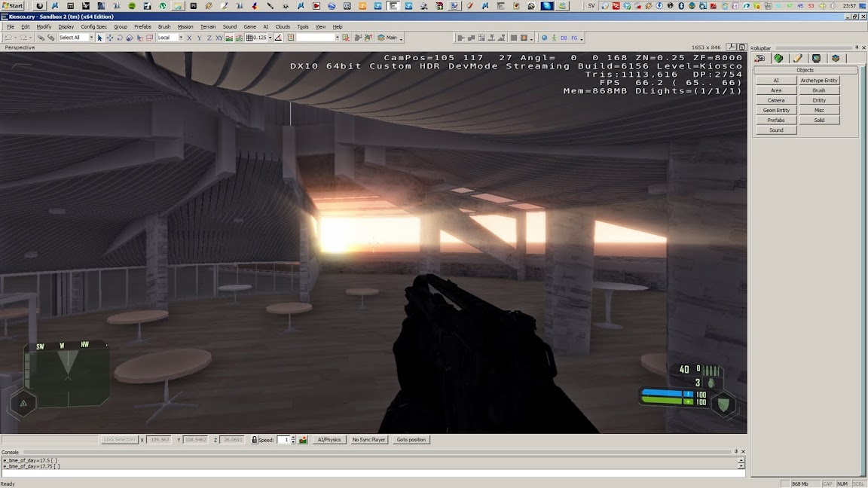Open the grid size 0.125 dropdown
868x488 pixels.
click(x=270, y=38)
